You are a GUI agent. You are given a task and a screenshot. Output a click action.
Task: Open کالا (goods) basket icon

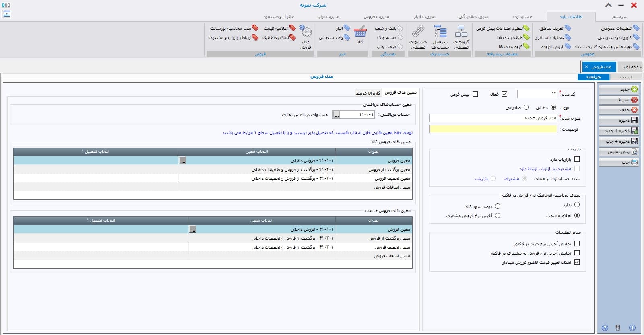point(360,35)
